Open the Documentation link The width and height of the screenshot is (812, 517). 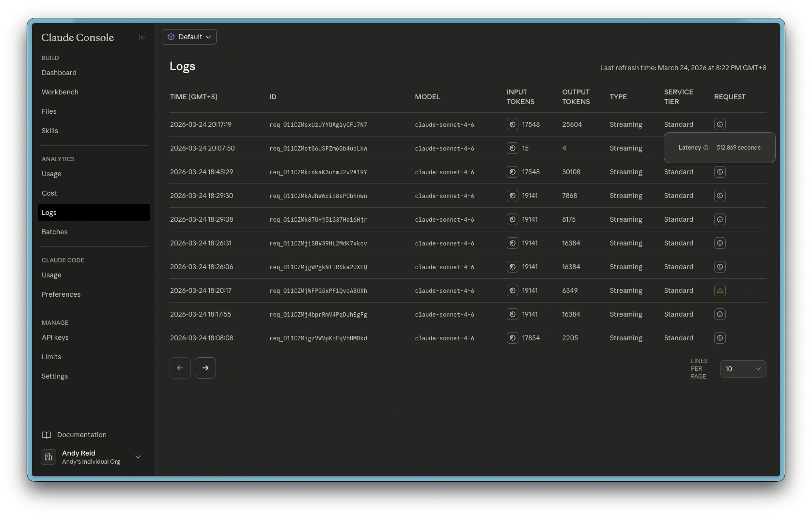[81, 435]
